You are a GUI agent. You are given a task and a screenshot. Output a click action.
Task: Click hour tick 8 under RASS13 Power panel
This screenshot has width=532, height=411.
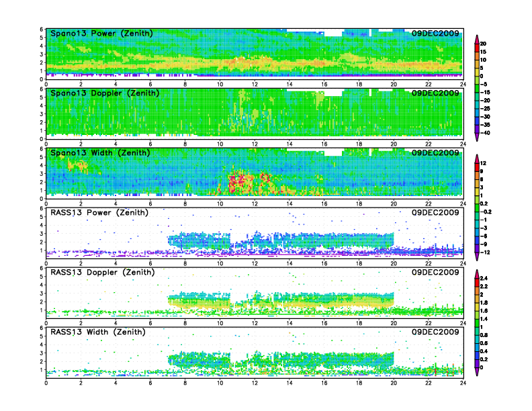click(x=185, y=263)
